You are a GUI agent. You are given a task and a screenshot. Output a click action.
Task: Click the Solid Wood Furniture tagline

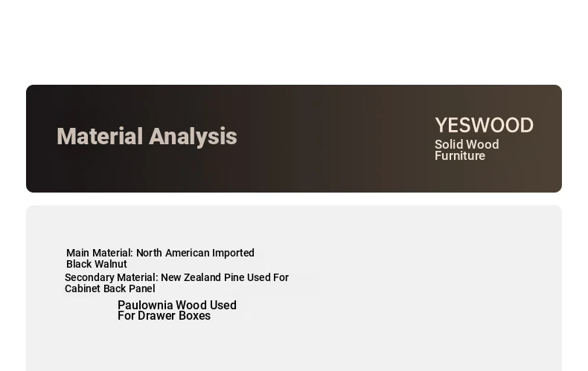tap(467, 150)
